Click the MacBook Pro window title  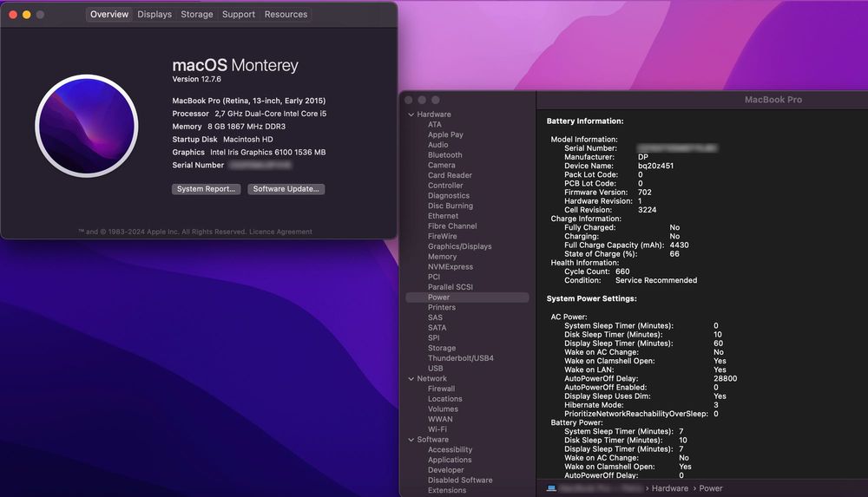(x=773, y=100)
